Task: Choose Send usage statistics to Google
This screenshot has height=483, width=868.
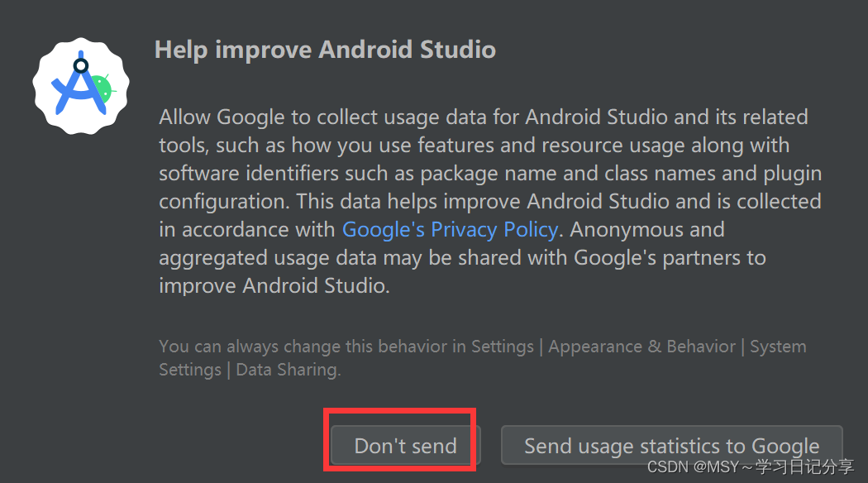Action: click(671, 445)
